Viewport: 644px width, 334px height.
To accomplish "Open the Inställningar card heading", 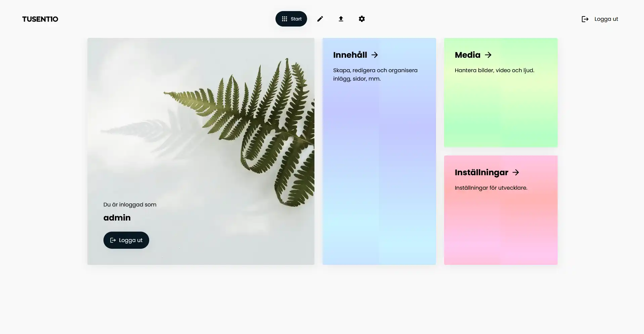I will coord(481,173).
